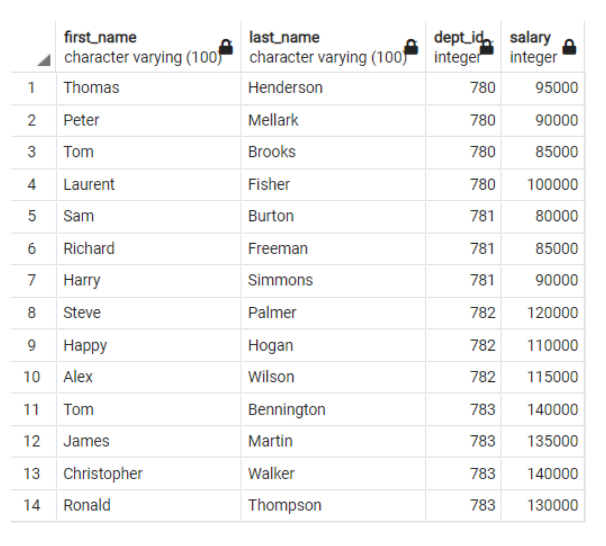The image size is (606, 546).
Task: Select row number 14 header
Action: coord(32,505)
